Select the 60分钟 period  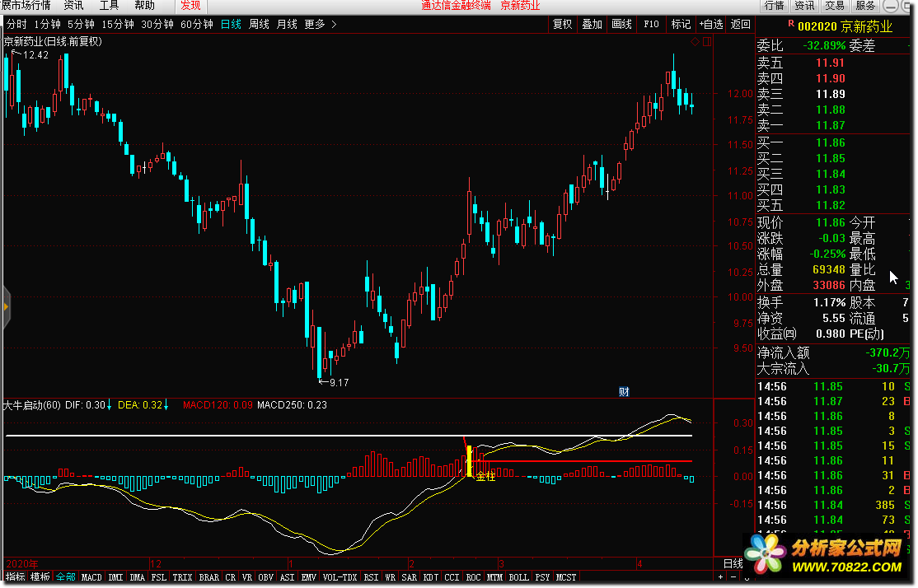click(x=197, y=24)
